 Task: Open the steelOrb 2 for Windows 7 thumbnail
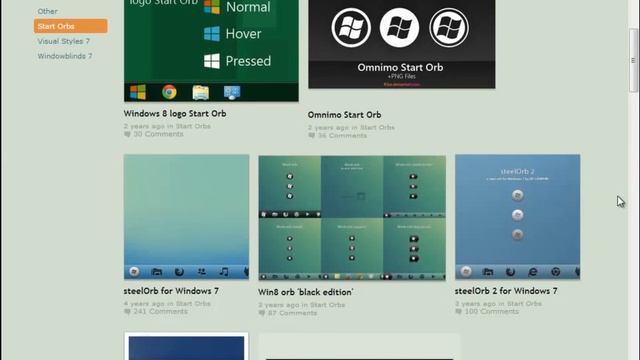click(x=518, y=217)
